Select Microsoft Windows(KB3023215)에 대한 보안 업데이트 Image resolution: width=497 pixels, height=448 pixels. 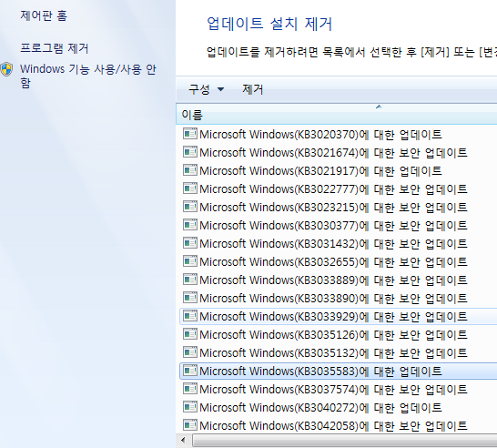333,208
